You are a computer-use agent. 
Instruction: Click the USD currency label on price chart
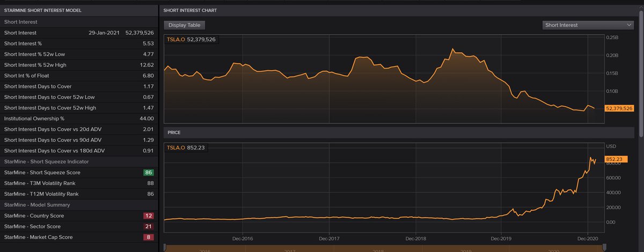611,146
